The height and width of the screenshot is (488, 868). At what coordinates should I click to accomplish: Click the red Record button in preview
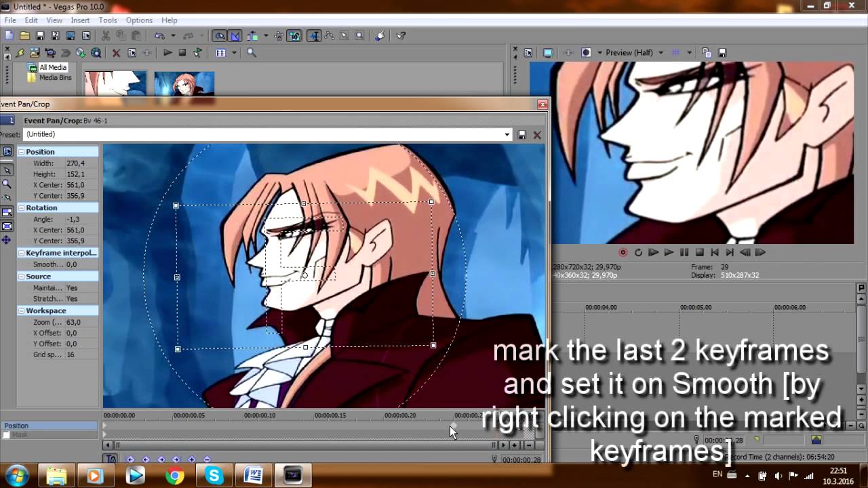623,252
